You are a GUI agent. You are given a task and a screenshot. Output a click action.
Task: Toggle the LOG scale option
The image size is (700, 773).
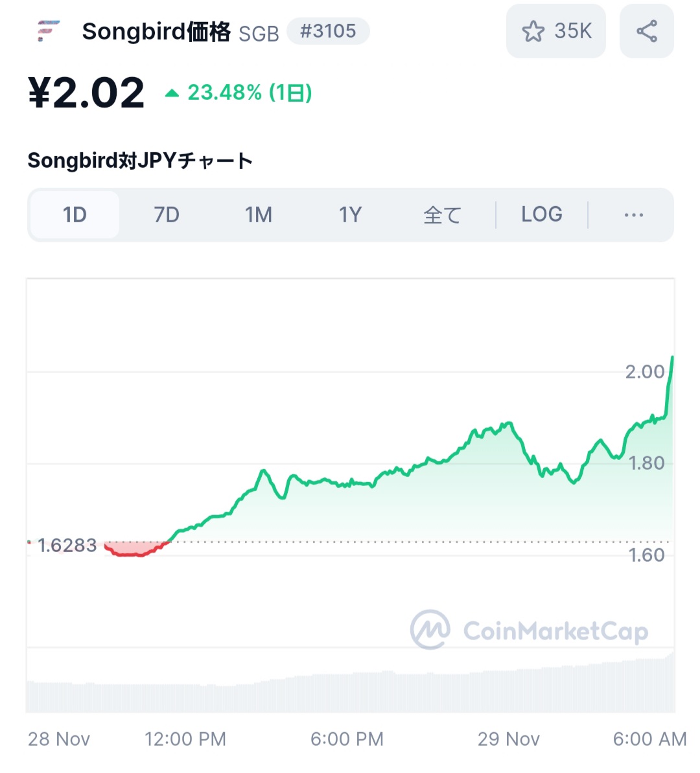tap(542, 214)
